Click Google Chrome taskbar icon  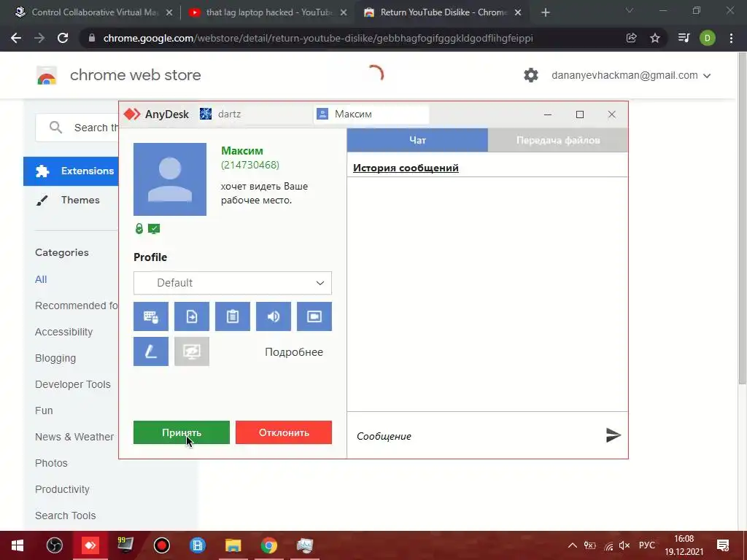tap(268, 545)
